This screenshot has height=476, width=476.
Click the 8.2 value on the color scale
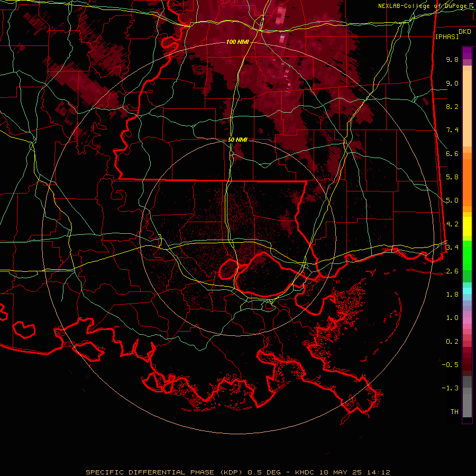452,106
